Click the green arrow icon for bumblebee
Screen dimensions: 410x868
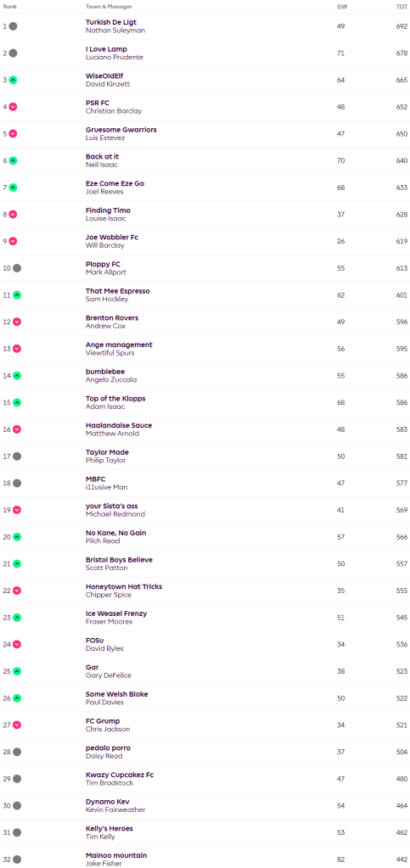(x=17, y=376)
